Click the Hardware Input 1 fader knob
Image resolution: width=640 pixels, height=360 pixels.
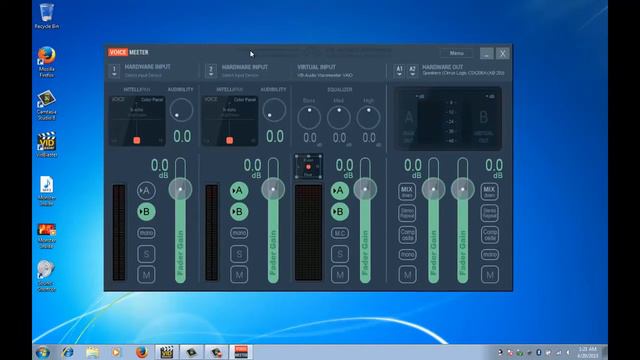coord(180,189)
